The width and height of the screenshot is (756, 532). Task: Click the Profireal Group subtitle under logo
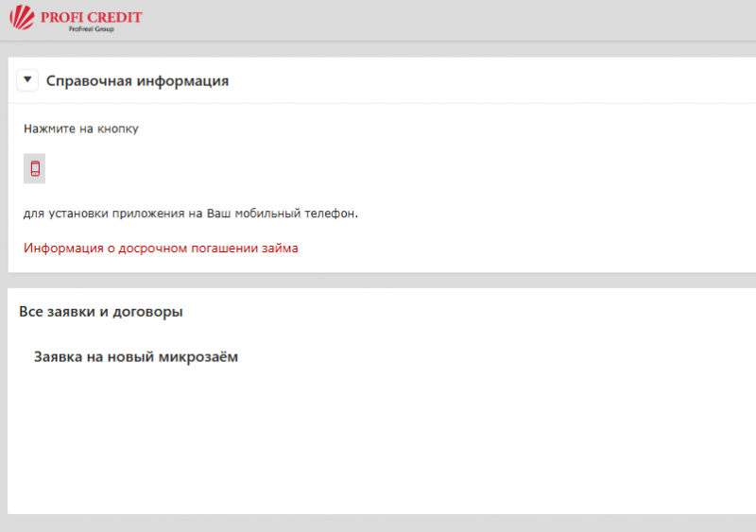pos(90,29)
